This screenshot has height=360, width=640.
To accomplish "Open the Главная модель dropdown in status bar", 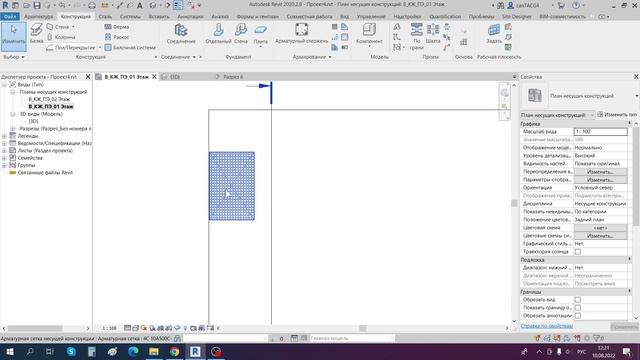I will [352, 338].
